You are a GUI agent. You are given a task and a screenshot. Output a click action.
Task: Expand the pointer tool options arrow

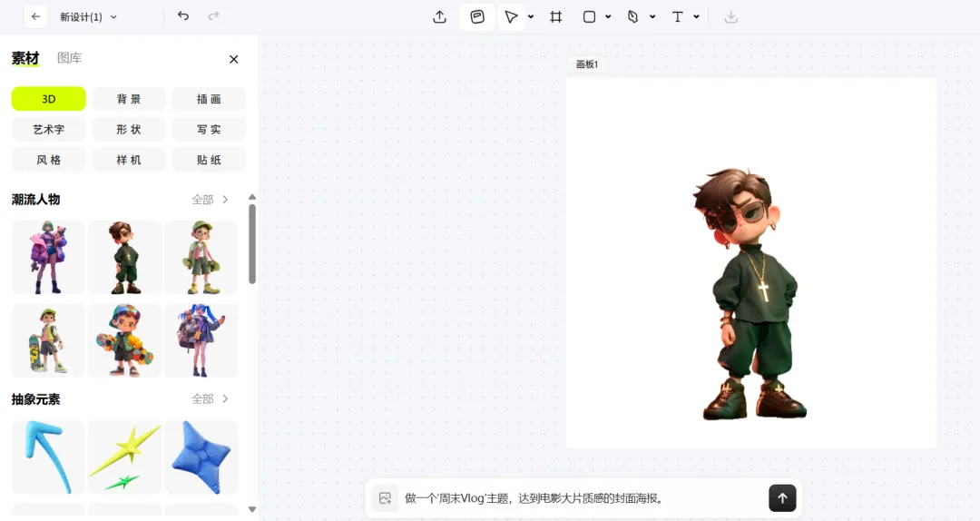click(x=531, y=17)
